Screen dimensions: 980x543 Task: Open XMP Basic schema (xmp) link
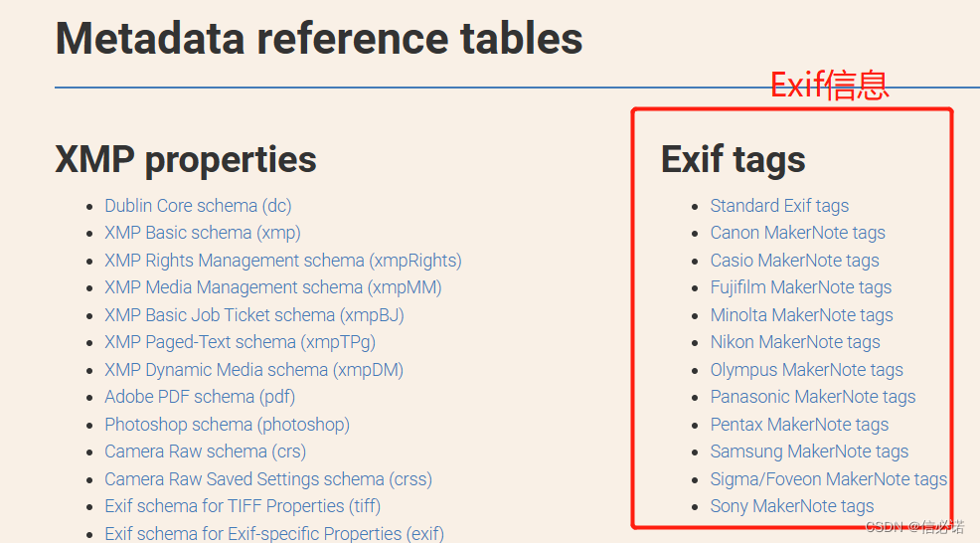(x=203, y=233)
